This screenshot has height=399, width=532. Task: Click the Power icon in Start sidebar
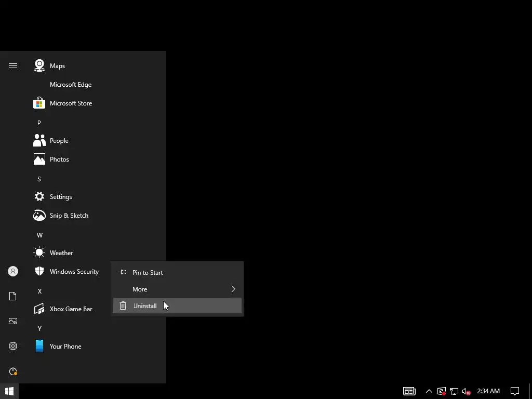click(13, 371)
